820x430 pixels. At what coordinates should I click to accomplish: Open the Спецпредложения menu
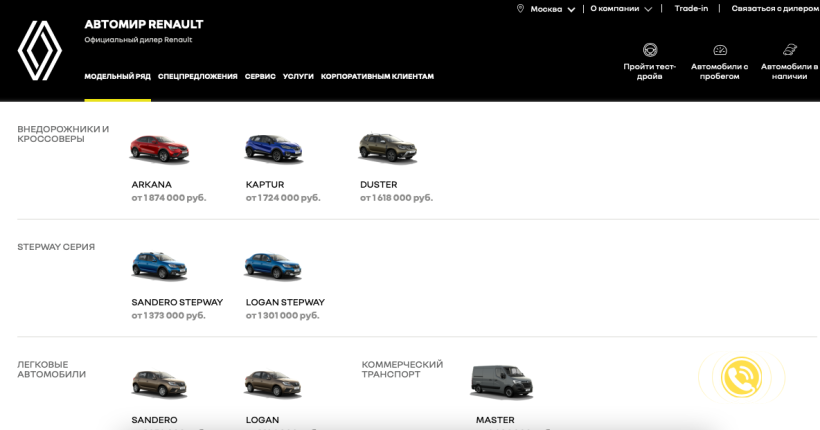point(198,76)
